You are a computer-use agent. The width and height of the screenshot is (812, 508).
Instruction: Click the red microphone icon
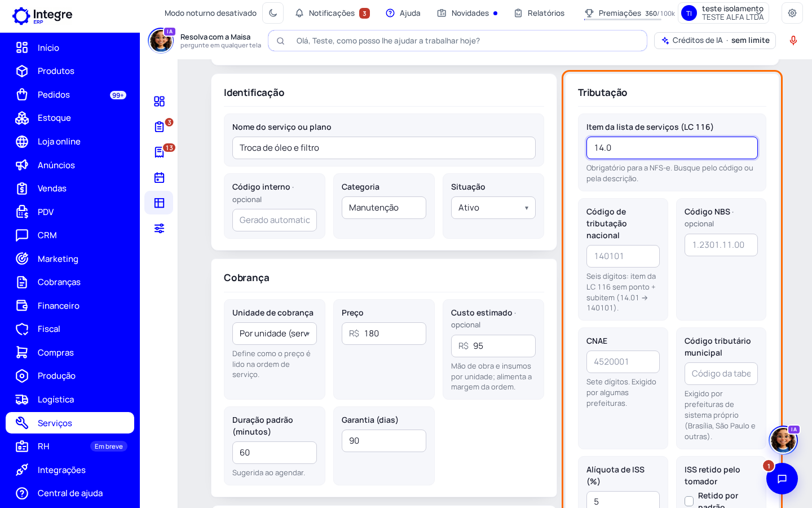click(793, 41)
